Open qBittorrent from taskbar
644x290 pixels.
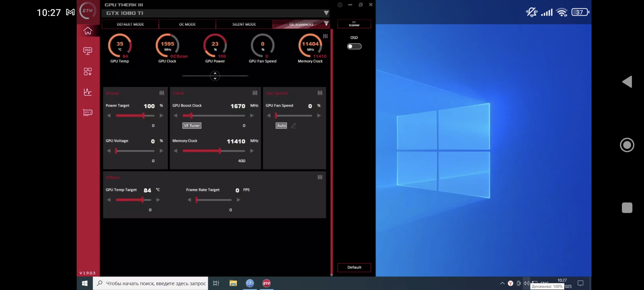click(250, 283)
